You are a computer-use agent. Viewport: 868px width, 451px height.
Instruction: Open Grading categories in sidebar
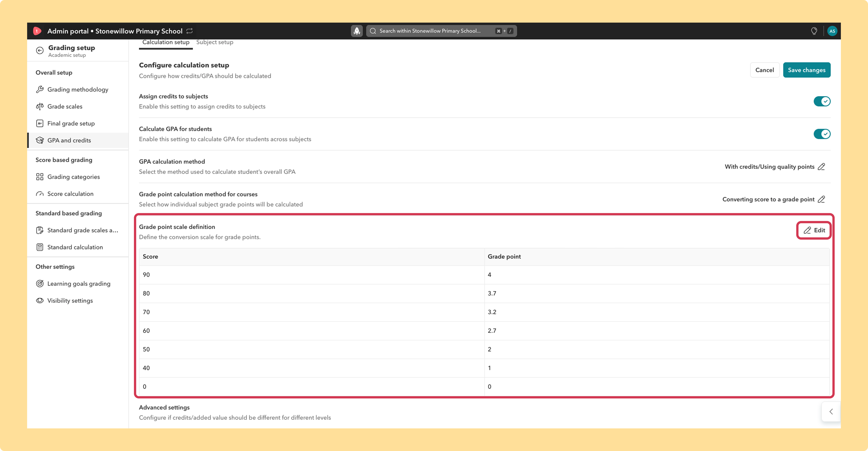(x=78, y=177)
